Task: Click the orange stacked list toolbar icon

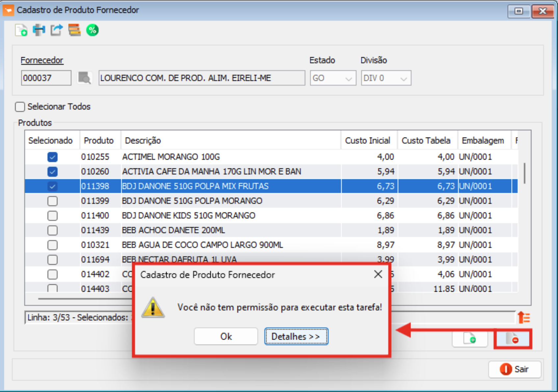Action: tap(74, 30)
